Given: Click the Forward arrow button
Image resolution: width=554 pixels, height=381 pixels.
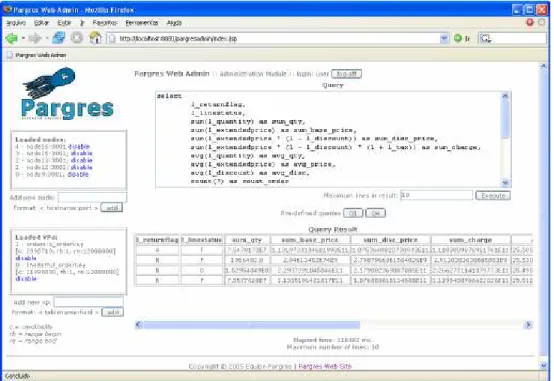Looking at the screenshot, I should (35, 38).
